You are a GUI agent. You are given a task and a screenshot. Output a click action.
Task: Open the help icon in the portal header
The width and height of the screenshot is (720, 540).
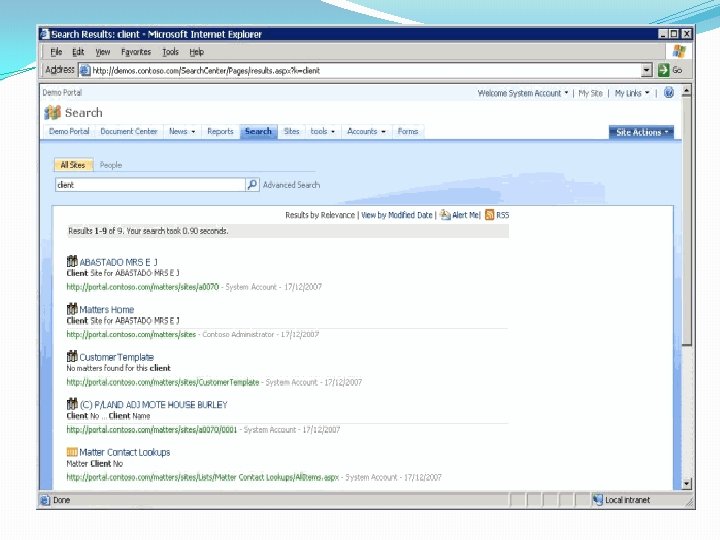tap(669, 93)
